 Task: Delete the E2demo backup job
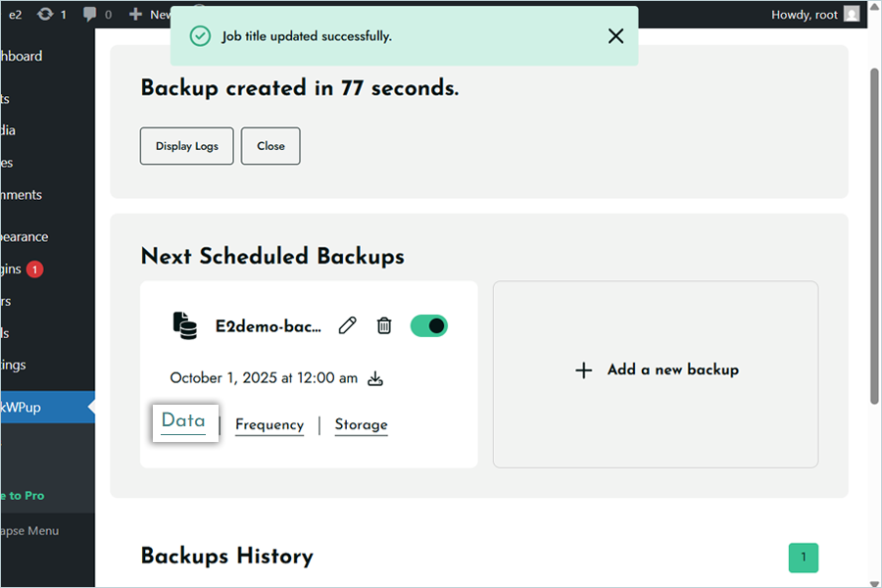click(x=384, y=326)
